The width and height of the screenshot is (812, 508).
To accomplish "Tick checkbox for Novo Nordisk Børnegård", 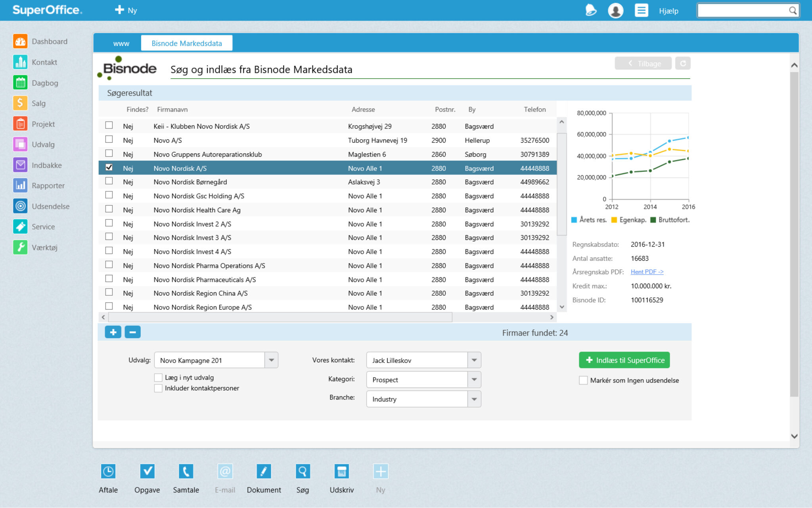I will [109, 181].
